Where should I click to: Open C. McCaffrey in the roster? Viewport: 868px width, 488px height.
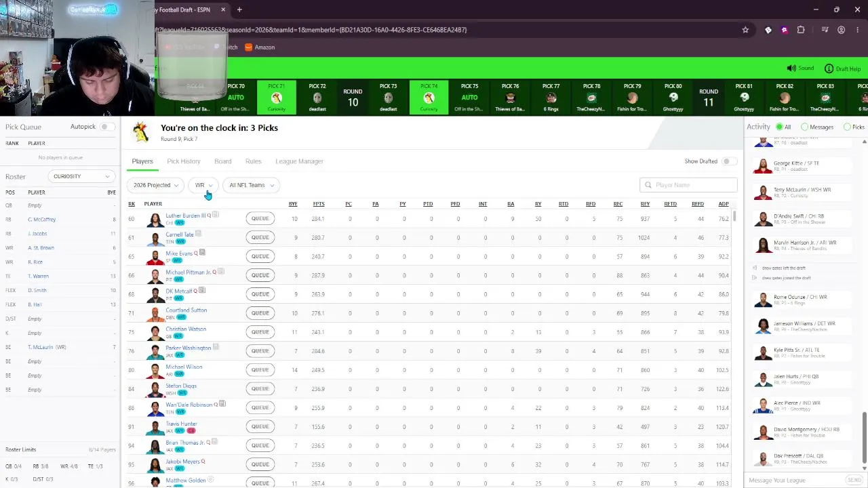[x=42, y=220]
